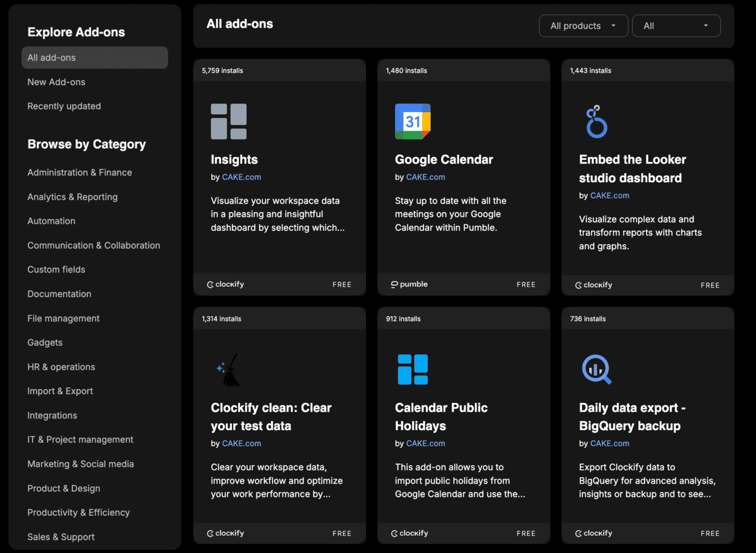The image size is (756, 553).
Task: Show Recently updated add-ons
Action: point(64,106)
